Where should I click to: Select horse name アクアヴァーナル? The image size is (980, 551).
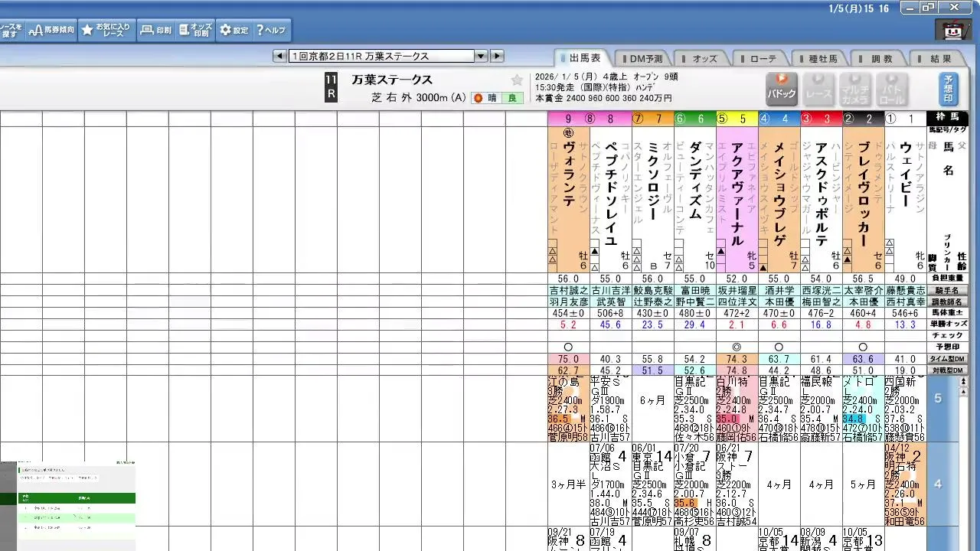[x=737, y=193]
